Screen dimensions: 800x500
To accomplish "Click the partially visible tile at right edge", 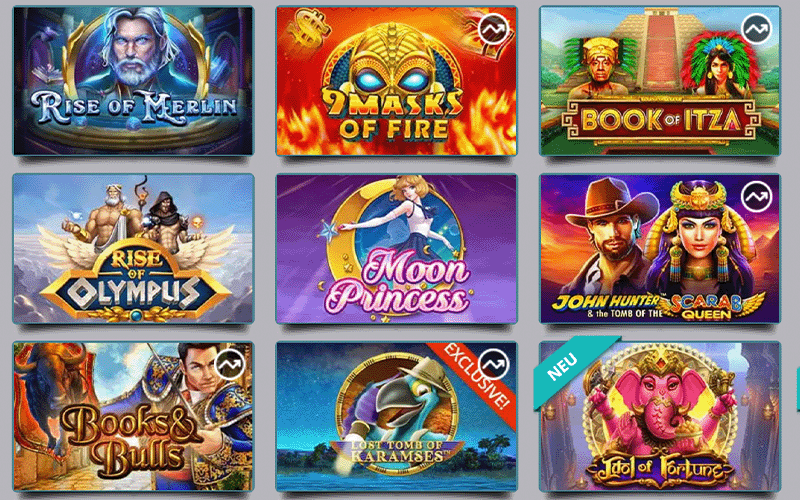I will pos(798,390).
